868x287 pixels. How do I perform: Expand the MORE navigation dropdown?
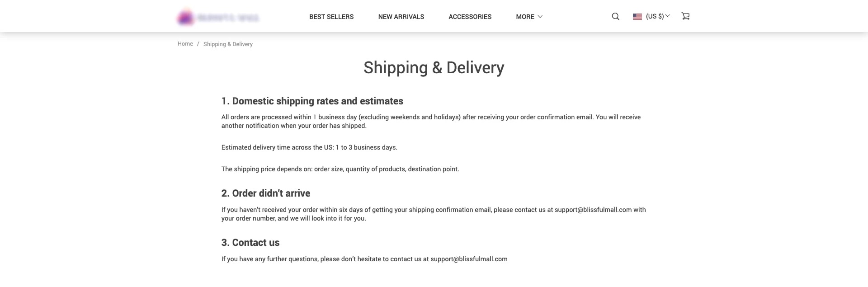click(528, 16)
